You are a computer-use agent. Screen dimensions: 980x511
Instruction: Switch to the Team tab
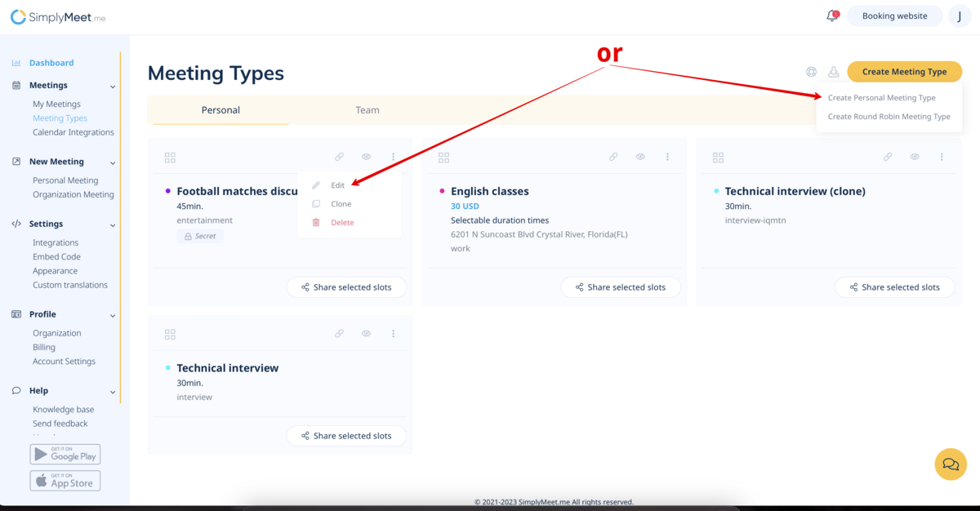(367, 110)
